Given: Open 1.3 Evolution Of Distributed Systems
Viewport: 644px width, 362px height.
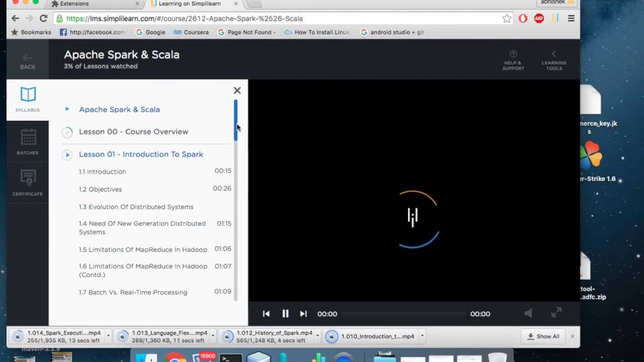Looking at the screenshot, I should point(136,207).
